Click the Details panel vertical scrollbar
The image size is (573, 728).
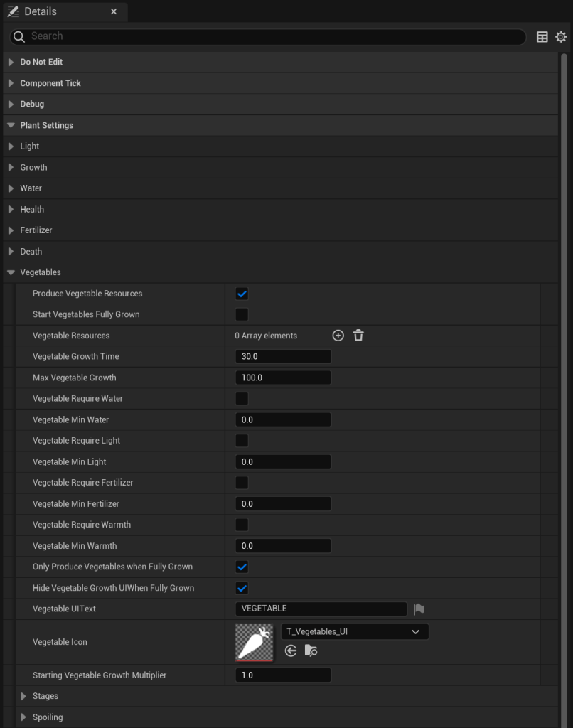point(564,390)
